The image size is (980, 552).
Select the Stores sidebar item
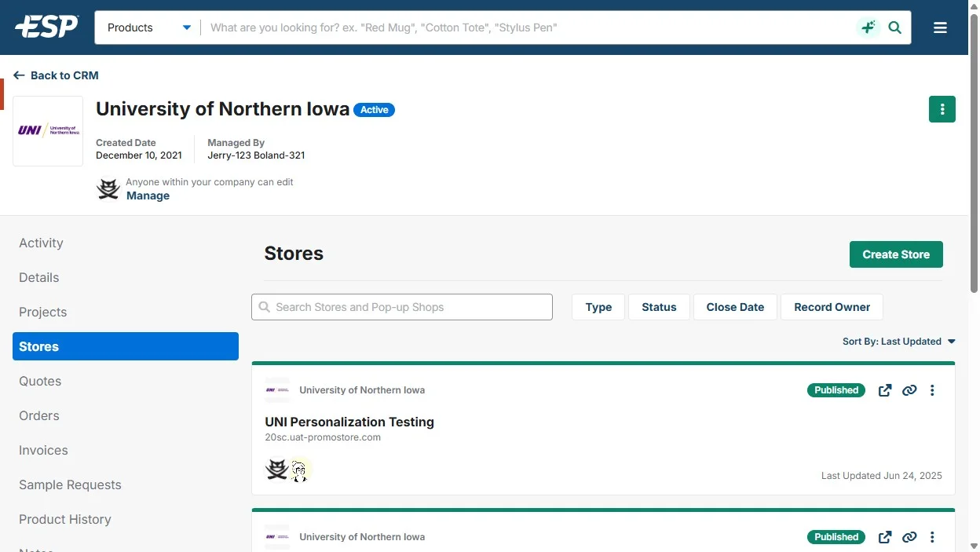pyautogui.click(x=126, y=346)
